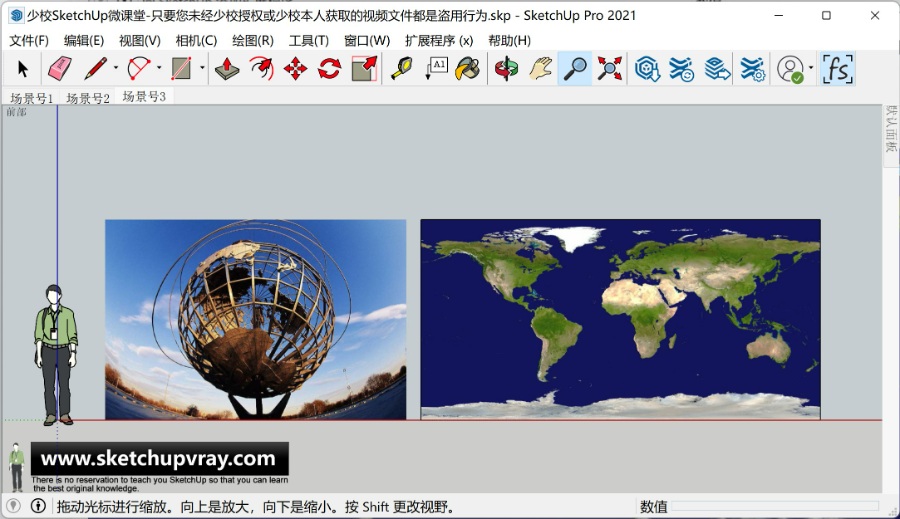Open the 绘图(R) menu

[x=253, y=41]
